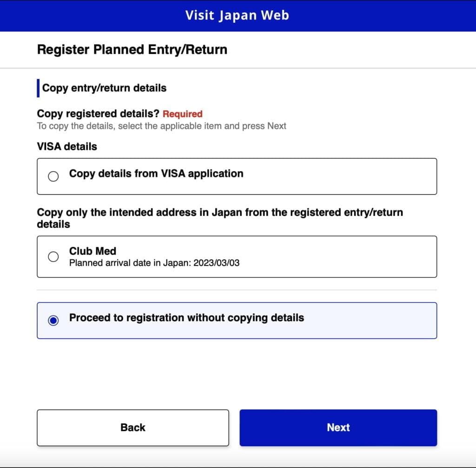
Task: Click the Visit Japan Web header title
Action: (237, 15)
